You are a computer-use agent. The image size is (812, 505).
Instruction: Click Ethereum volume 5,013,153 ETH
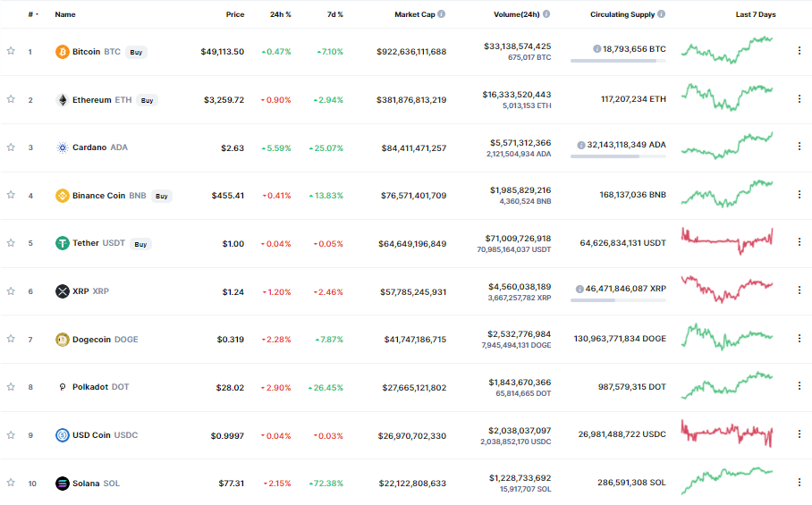527,105
